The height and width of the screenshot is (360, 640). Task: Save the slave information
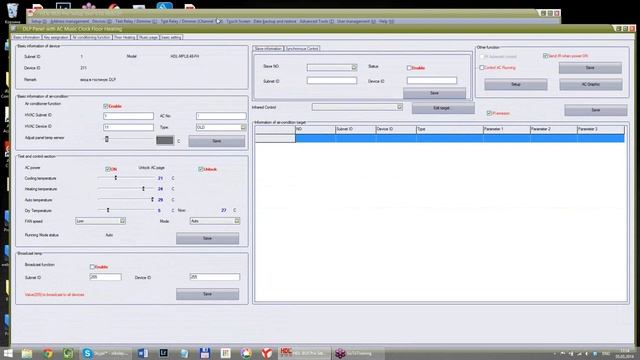click(434, 93)
